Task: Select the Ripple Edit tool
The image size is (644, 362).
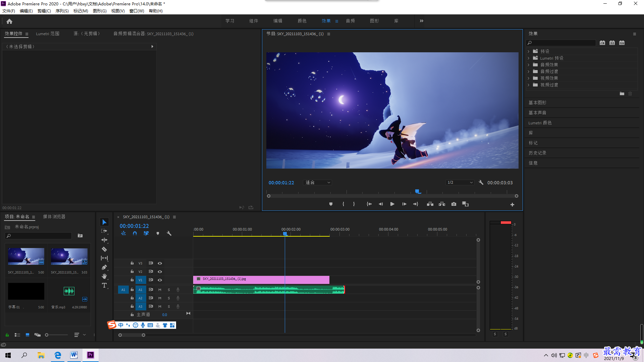Action: coord(104,240)
